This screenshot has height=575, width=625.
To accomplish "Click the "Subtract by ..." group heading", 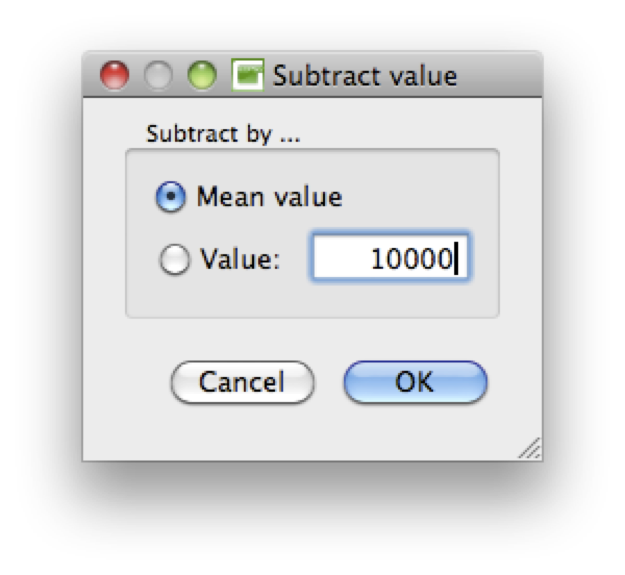I will click(223, 133).
